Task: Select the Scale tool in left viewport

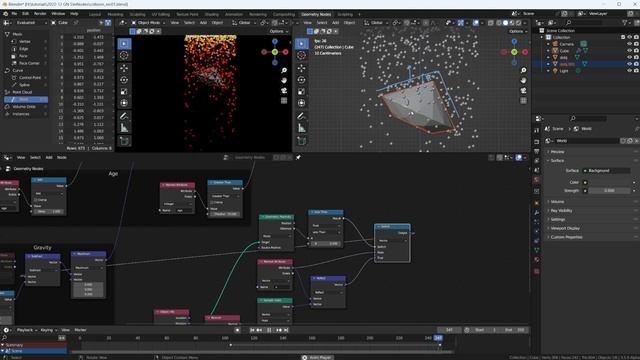Action: coord(124,92)
